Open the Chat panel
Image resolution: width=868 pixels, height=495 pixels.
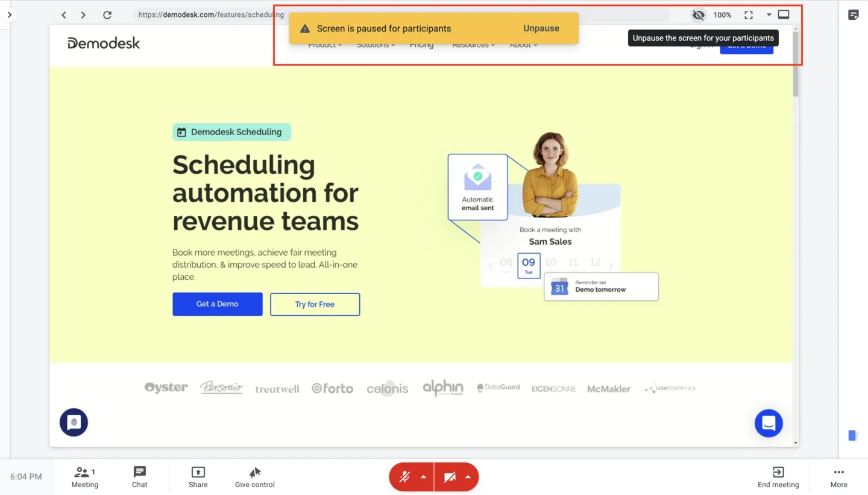140,477
